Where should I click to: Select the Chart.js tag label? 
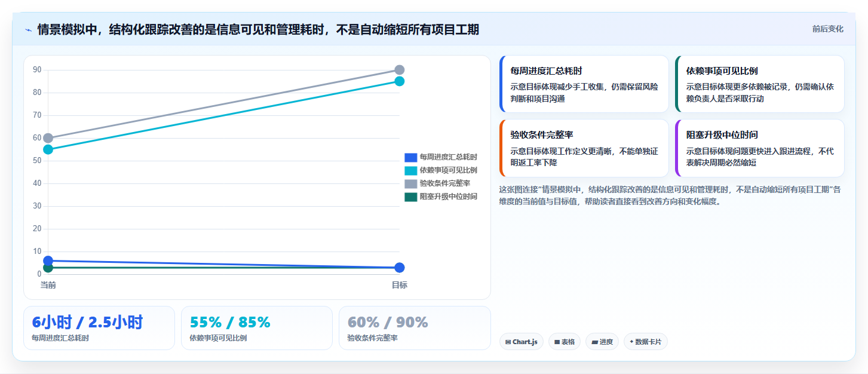point(525,342)
